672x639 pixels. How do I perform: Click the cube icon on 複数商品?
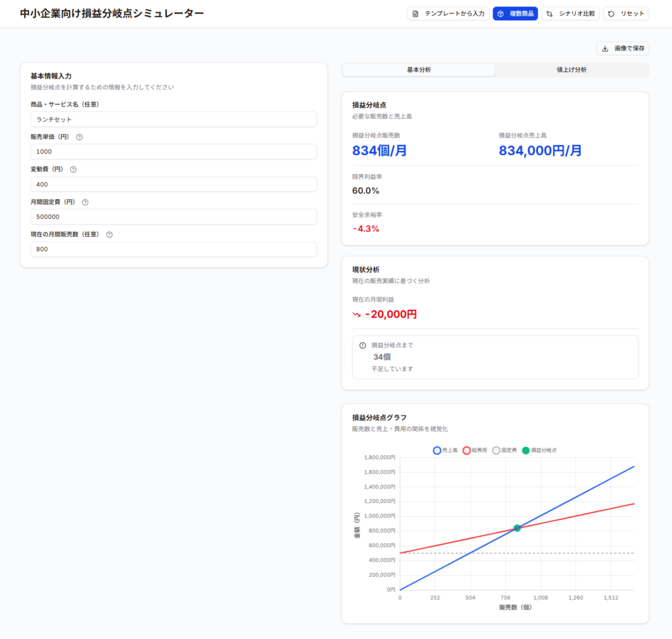click(501, 14)
